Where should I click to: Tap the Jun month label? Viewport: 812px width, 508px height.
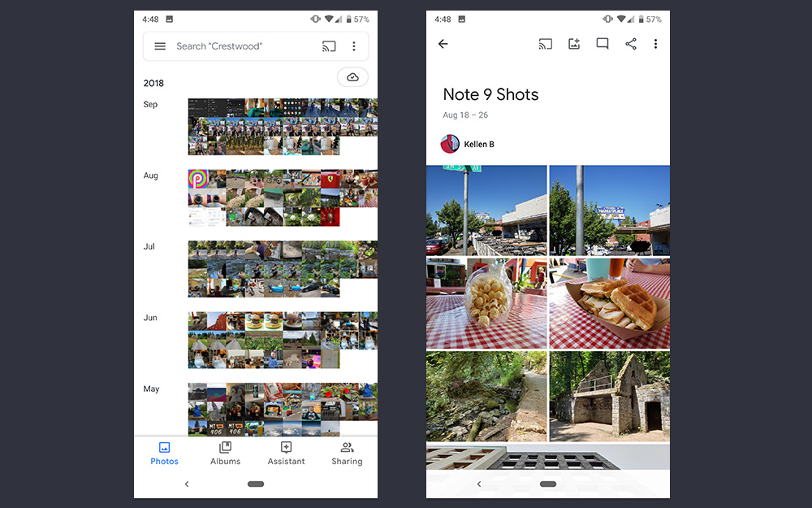(x=150, y=318)
